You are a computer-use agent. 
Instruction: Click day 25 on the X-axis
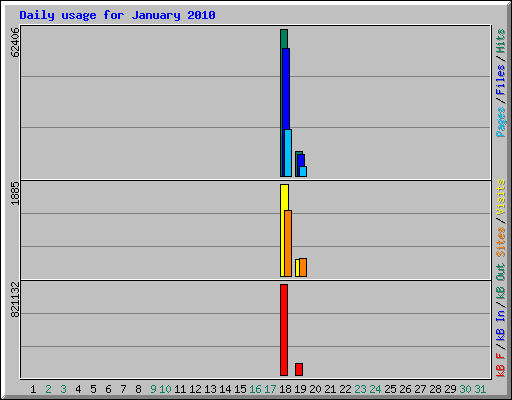(390, 389)
